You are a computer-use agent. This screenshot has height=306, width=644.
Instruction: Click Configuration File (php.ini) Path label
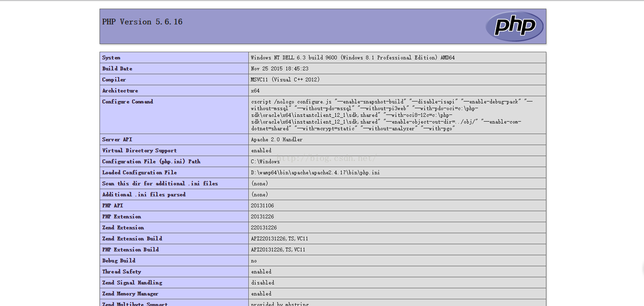[x=151, y=161]
